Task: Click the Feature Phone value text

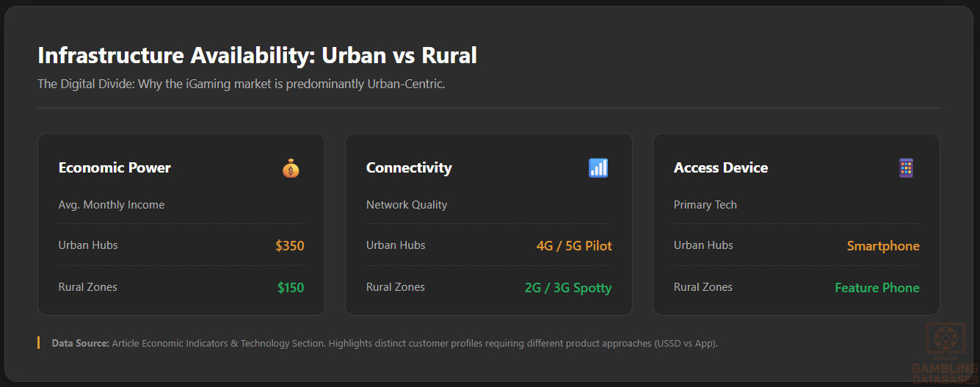Action: pos(877,288)
